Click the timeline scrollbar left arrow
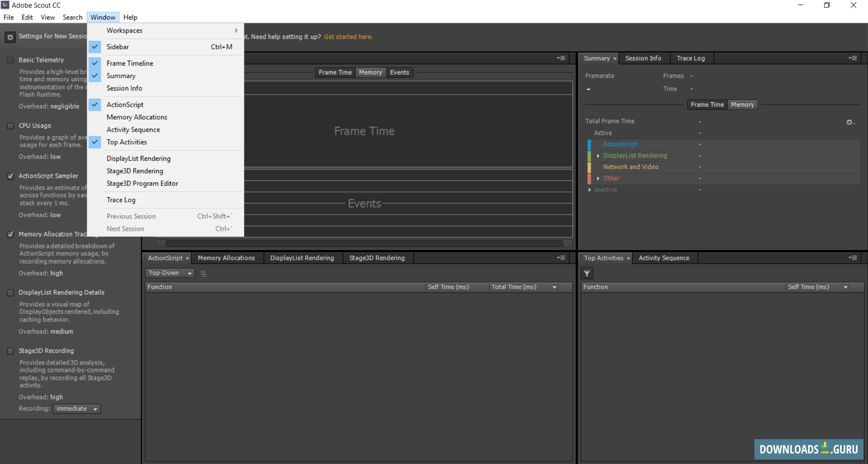This screenshot has width=868, height=464. pyautogui.click(x=161, y=244)
